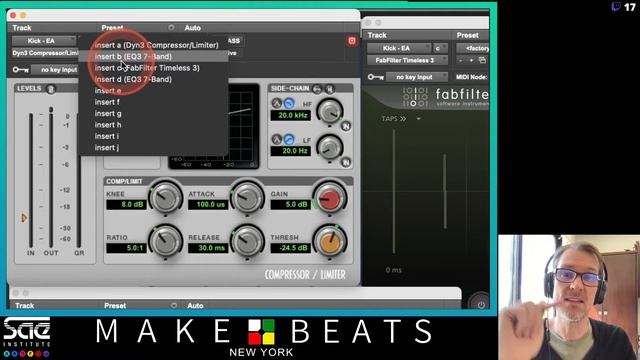Image resolution: width=640 pixels, height=360 pixels.
Task: Click the Attack 100.0 us value
Action: [x=208, y=204]
